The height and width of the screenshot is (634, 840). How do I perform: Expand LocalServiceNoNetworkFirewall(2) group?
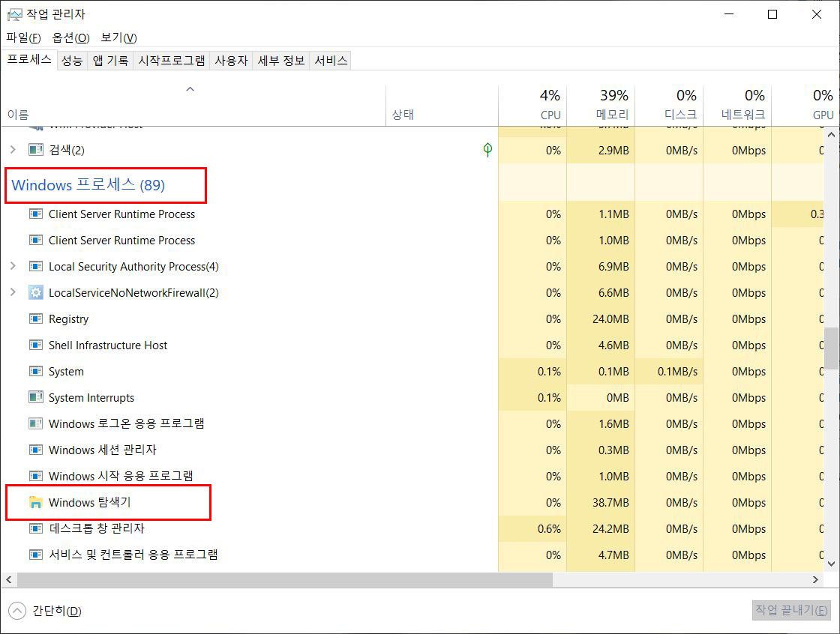tap(13, 292)
